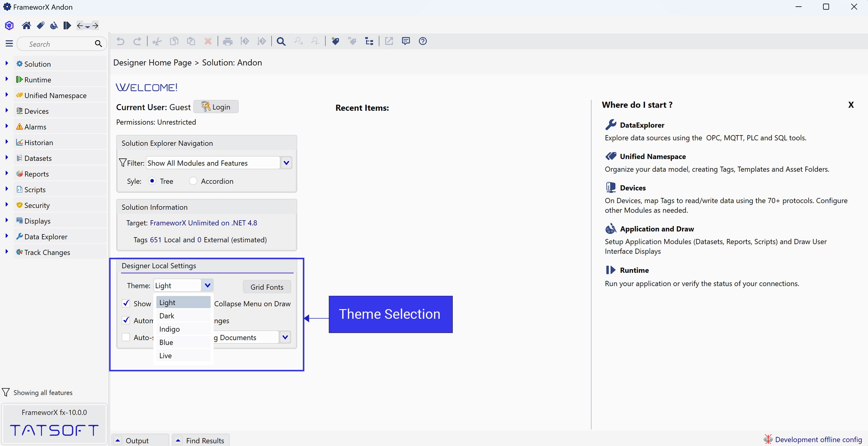Click the Paste toolbar icon
The width and height of the screenshot is (868, 446).
coord(191,41)
